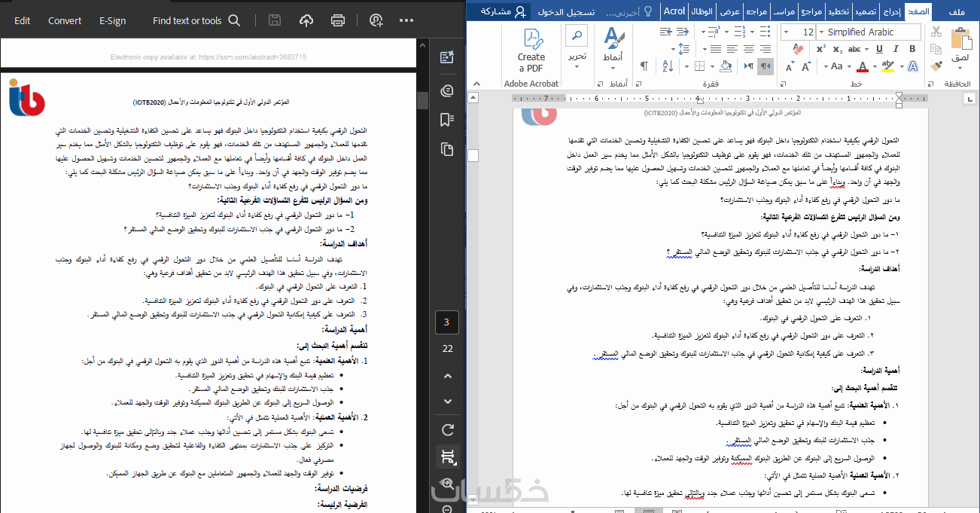
Task: Print the PDF with the printer icon
Action: tap(338, 20)
